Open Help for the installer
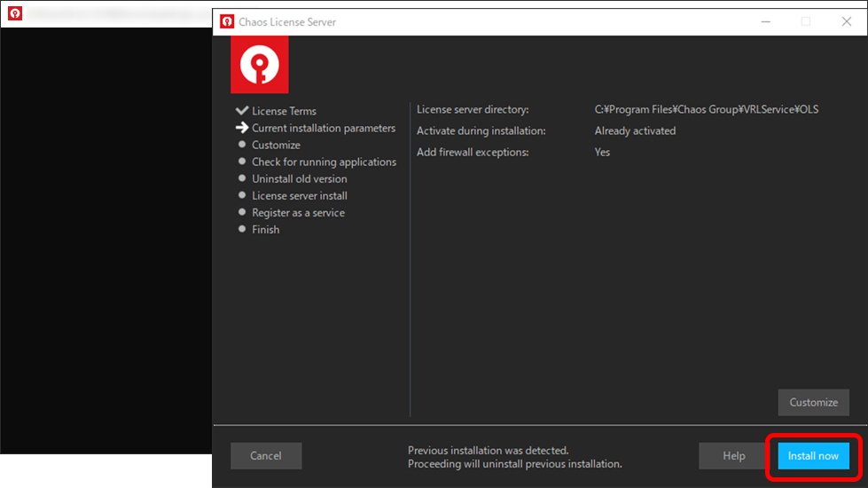The image size is (868, 488). coord(734,456)
